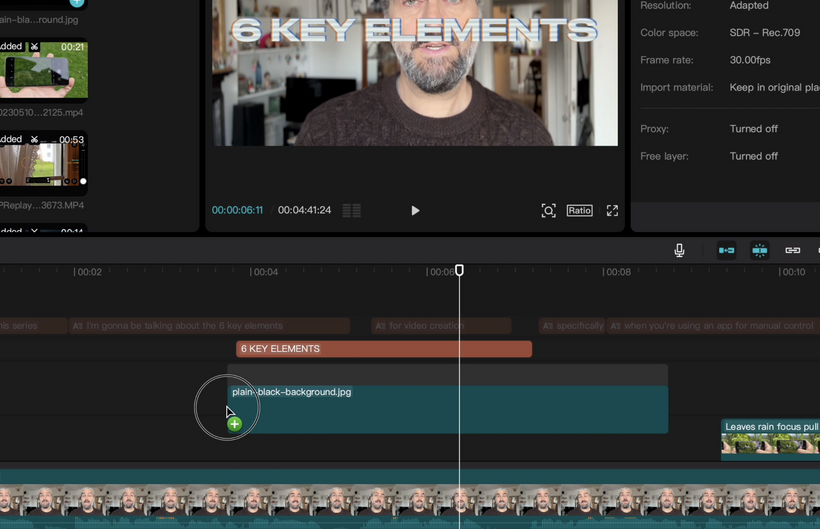Open the preview quality grid icon
Viewport: 820px width, 529px height.
(x=351, y=211)
